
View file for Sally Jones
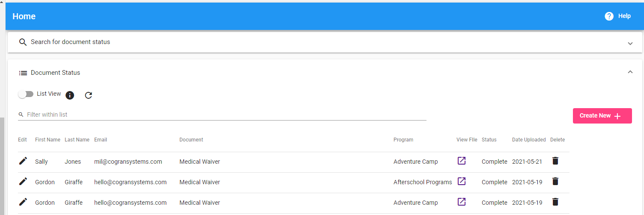[x=462, y=161]
